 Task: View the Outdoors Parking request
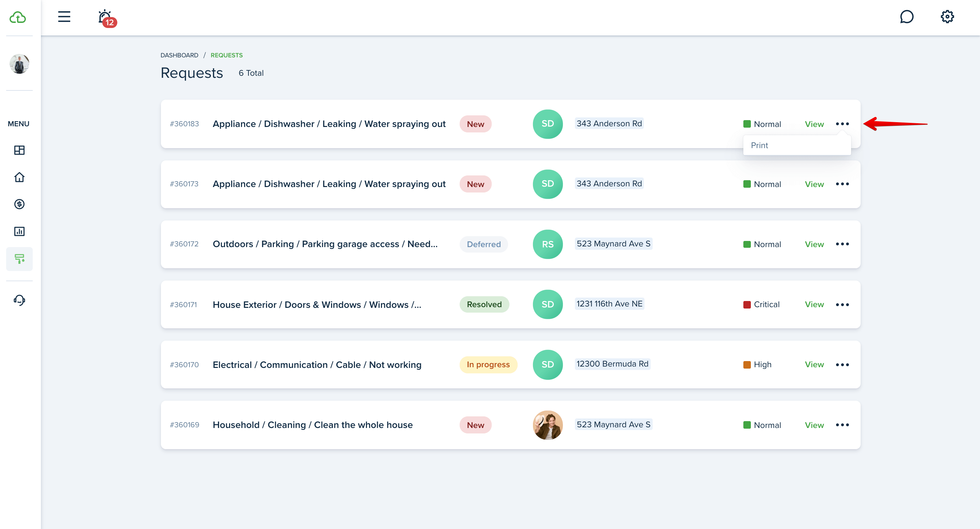[x=814, y=244]
